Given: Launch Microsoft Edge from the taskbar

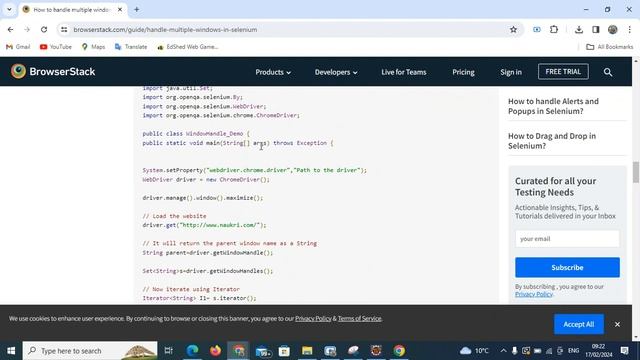Looking at the screenshot, I should pyautogui.click(x=192, y=351).
